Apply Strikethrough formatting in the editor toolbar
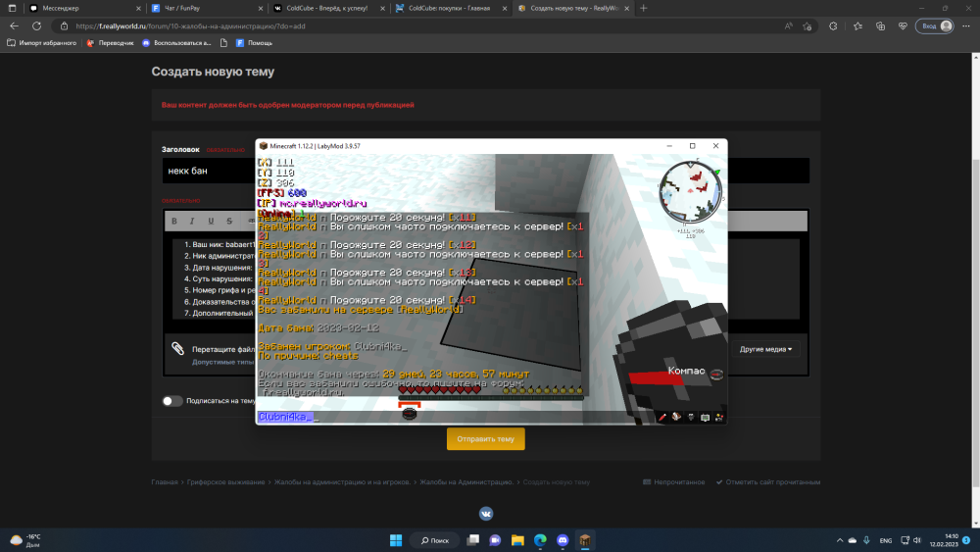This screenshot has height=552, width=980. (x=229, y=221)
